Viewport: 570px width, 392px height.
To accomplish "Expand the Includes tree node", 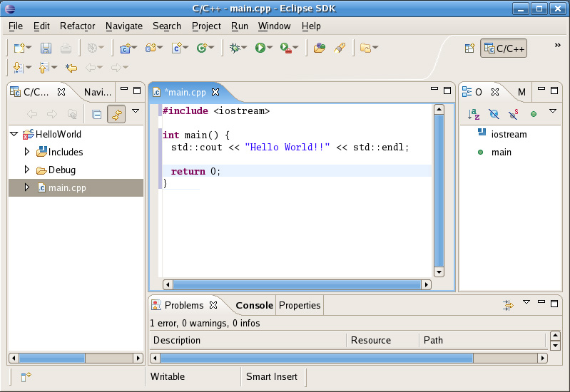I will click(x=27, y=152).
